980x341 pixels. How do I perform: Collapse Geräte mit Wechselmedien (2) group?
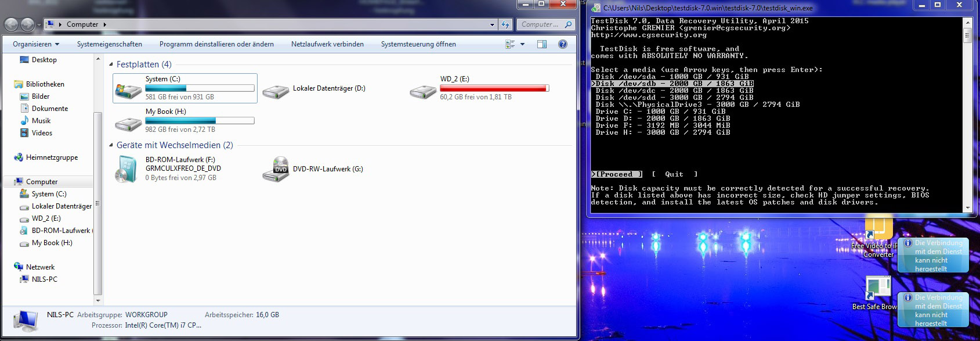pos(111,145)
